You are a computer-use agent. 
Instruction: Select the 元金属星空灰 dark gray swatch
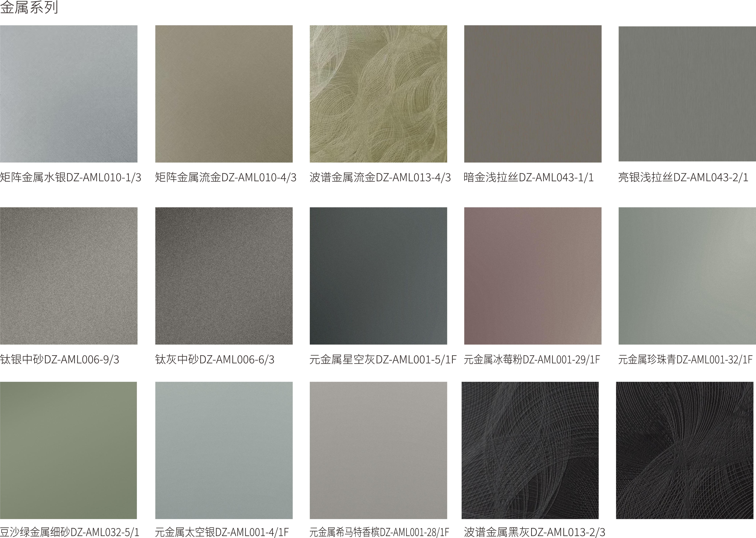coord(378,276)
